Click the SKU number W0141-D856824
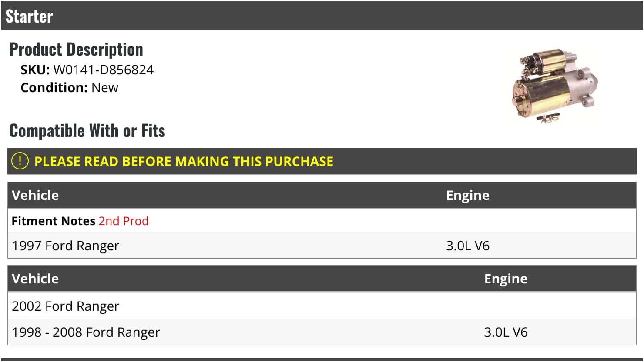This screenshot has height=362, width=644. coord(103,70)
